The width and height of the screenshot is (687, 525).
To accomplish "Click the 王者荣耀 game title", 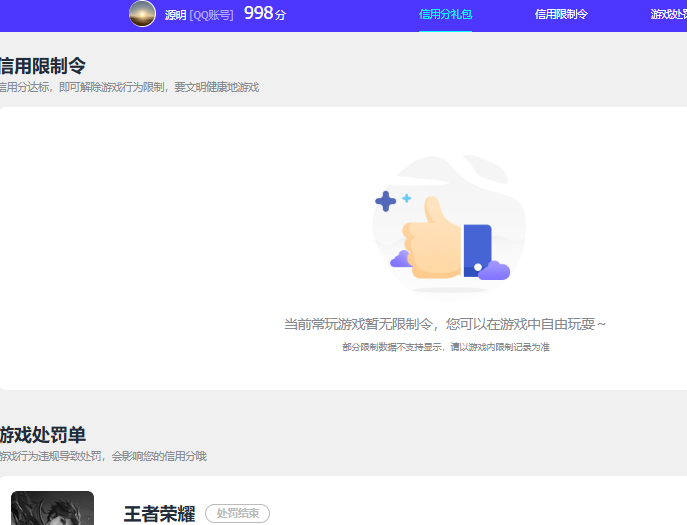I will pos(159,514).
